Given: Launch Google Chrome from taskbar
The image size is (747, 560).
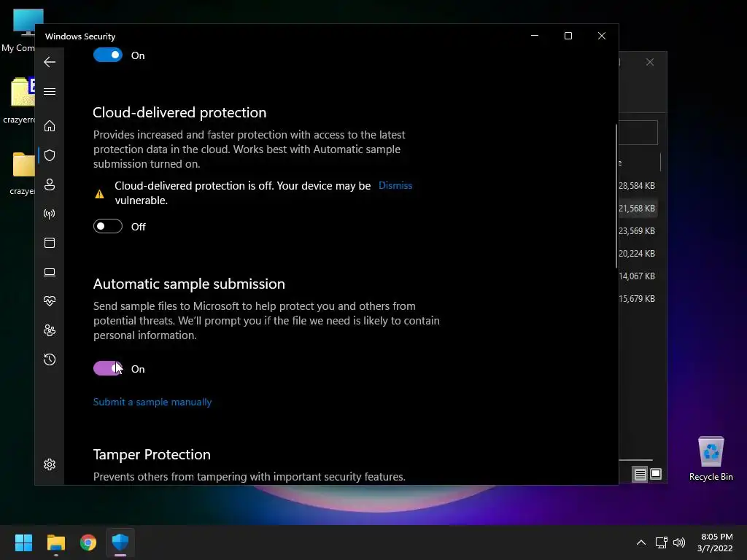Looking at the screenshot, I should tap(88, 542).
